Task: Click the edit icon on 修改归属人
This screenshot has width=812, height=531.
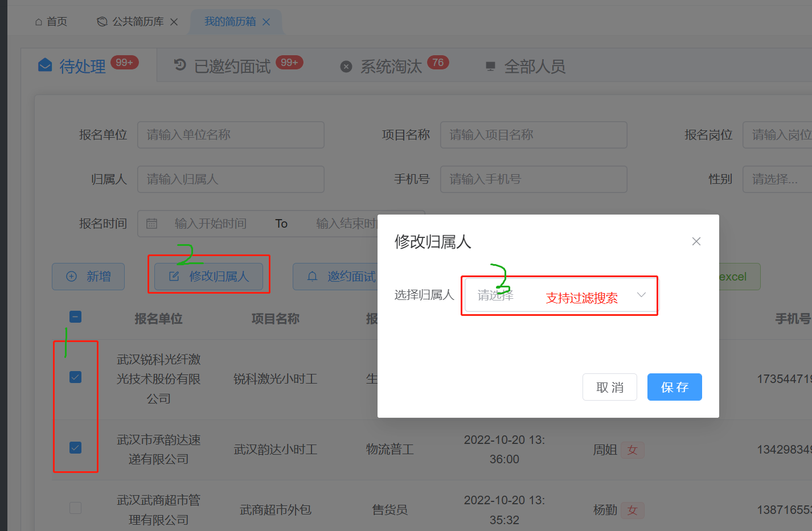Action: point(174,277)
